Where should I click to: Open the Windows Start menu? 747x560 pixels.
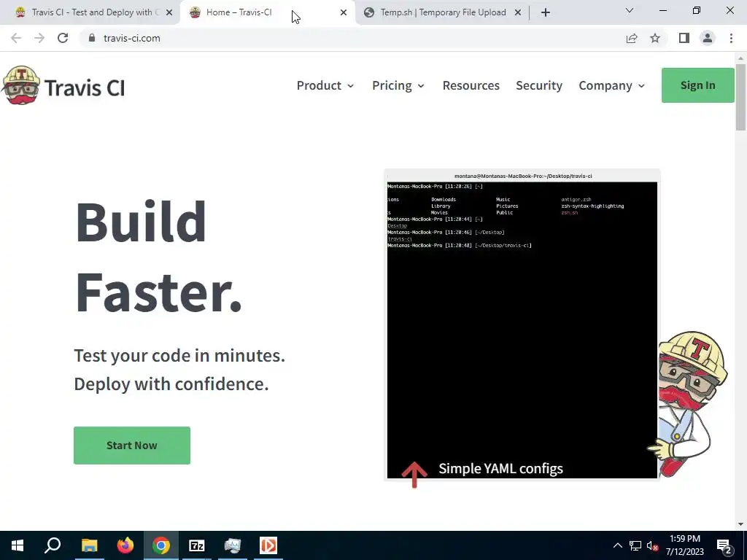coord(18,545)
